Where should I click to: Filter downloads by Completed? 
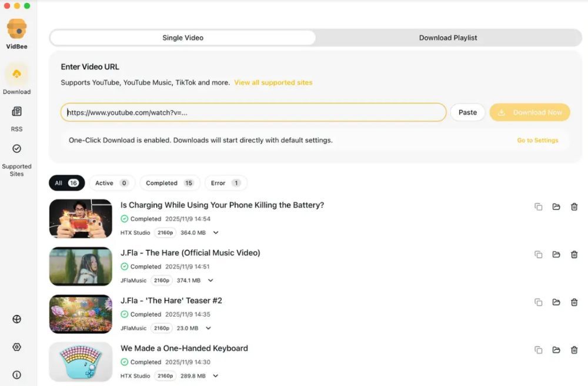click(x=169, y=183)
